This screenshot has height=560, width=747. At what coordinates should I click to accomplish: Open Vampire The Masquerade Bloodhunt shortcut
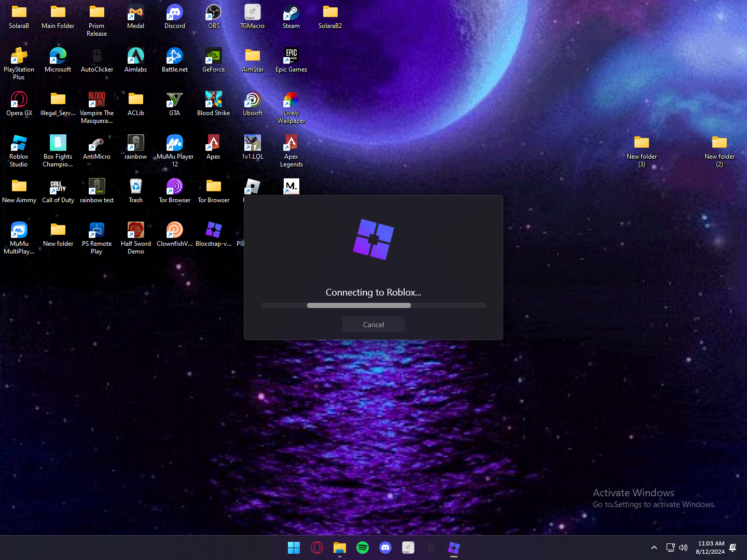pyautogui.click(x=97, y=107)
